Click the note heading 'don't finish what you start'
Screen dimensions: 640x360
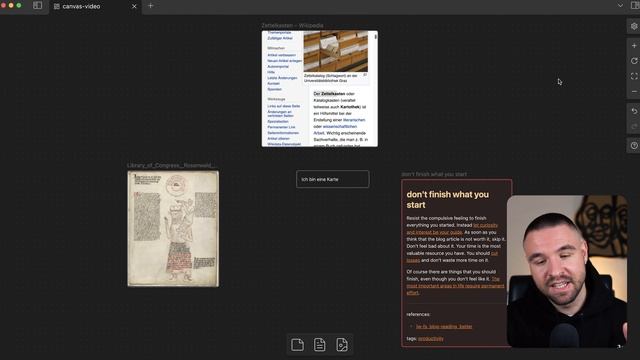point(447,200)
